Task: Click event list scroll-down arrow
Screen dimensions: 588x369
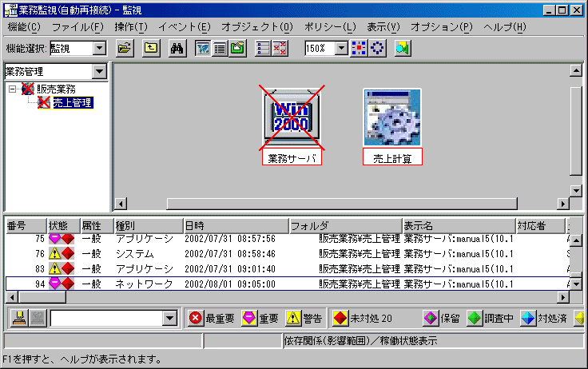Action: 576,284
